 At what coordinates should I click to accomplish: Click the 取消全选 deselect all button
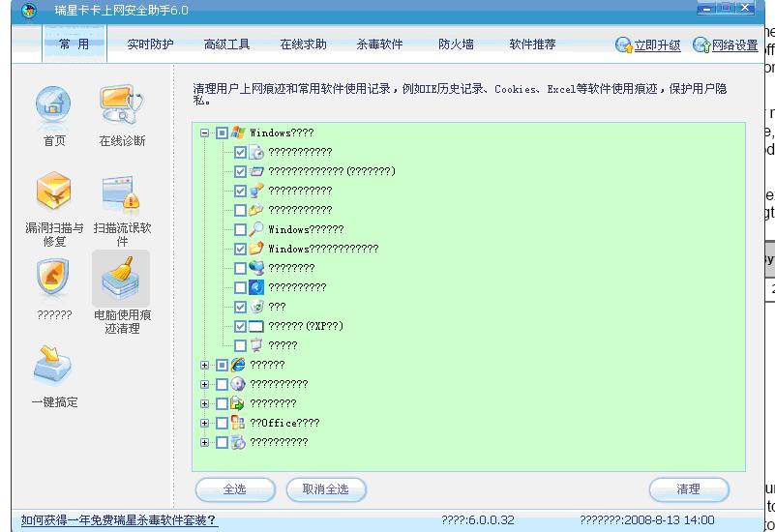(326, 489)
